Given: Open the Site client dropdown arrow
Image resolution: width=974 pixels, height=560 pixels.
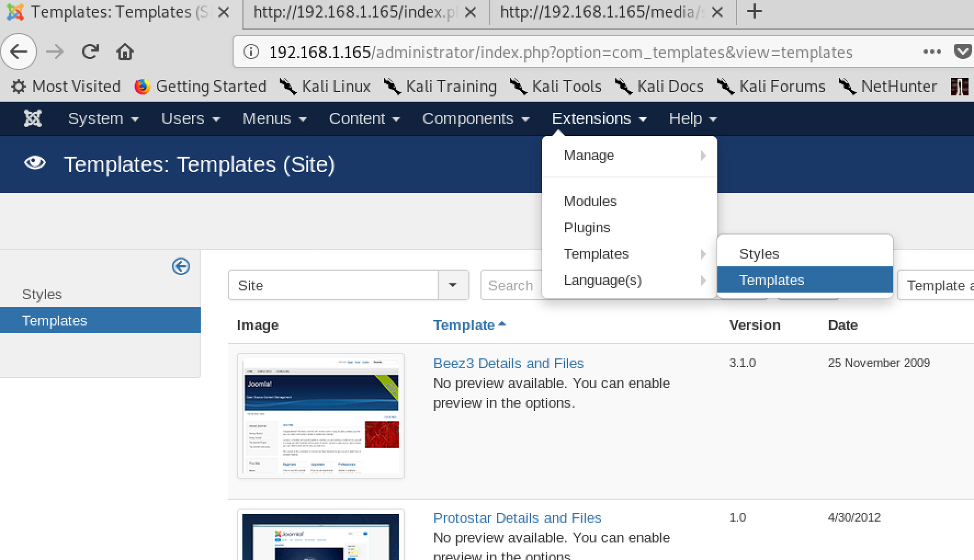Looking at the screenshot, I should pos(453,285).
